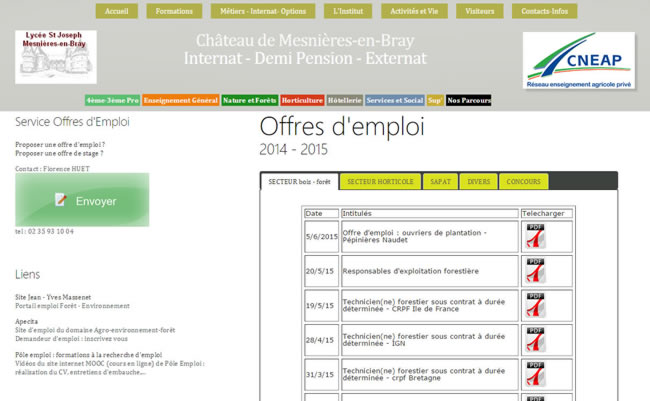Click 'Responsables d'exploitation forestière' title text

pyautogui.click(x=410, y=271)
